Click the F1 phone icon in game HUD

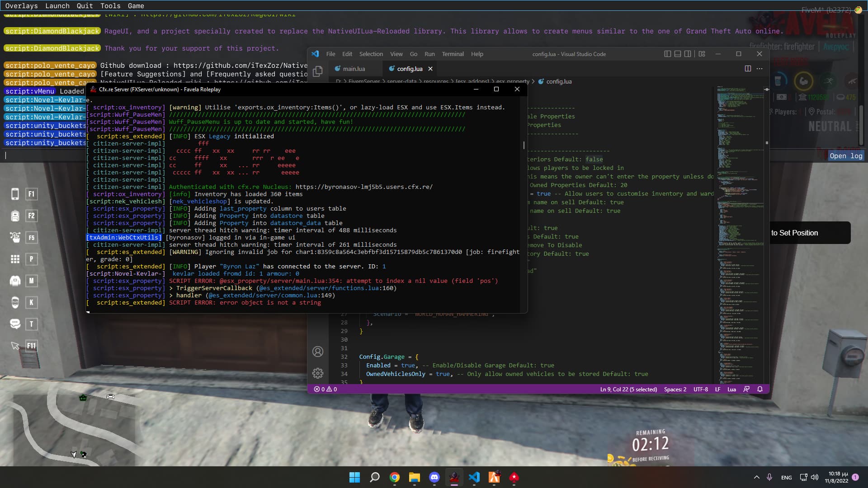(15, 194)
